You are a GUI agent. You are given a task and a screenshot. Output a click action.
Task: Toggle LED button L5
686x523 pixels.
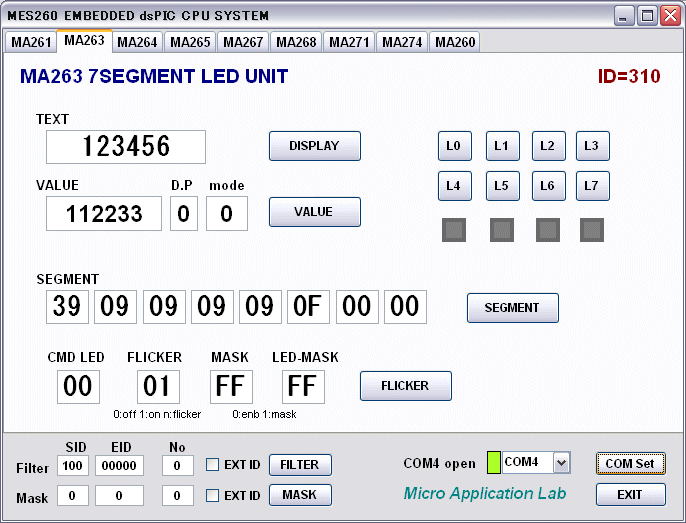click(x=503, y=186)
